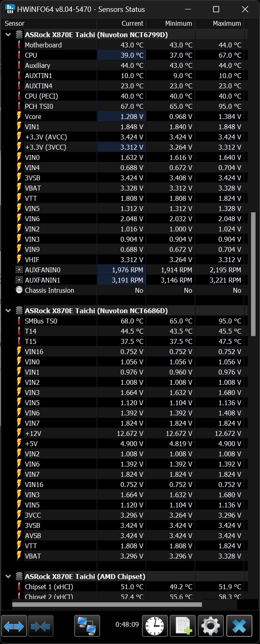260x644 pixels.
Task: Click the fan icon beside AUXFANIN0
Action: point(19,270)
